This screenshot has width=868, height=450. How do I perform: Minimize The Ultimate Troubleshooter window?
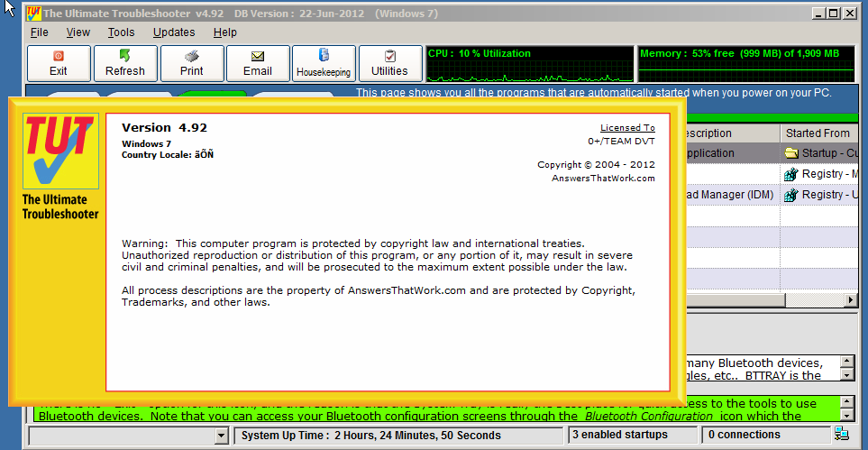pos(818,14)
